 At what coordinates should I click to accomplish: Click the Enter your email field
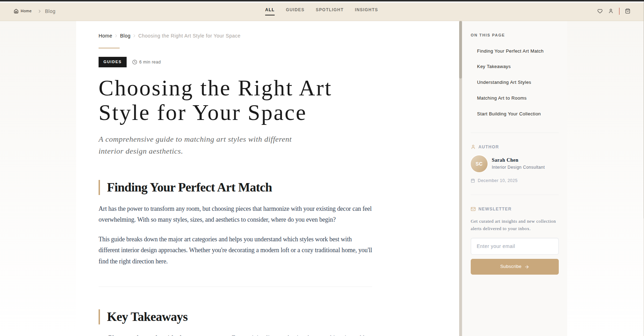point(514,246)
